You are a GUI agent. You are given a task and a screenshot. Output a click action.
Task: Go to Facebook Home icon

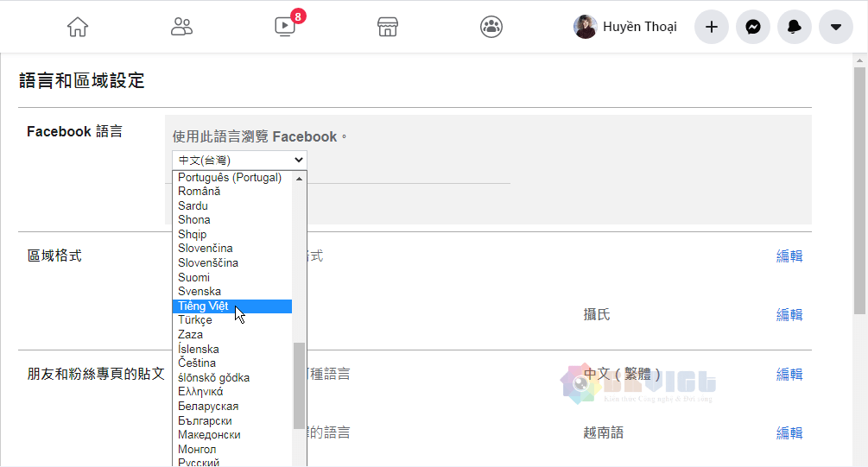pos(78,27)
